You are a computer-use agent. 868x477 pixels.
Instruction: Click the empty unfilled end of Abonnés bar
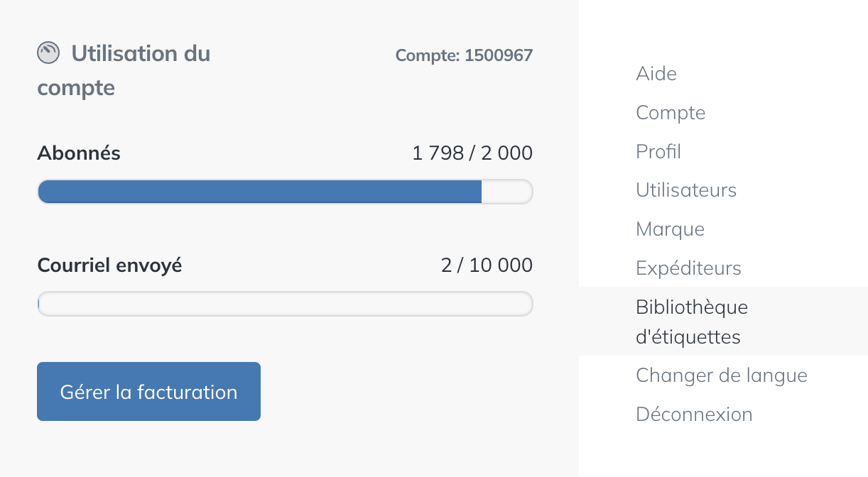506,192
